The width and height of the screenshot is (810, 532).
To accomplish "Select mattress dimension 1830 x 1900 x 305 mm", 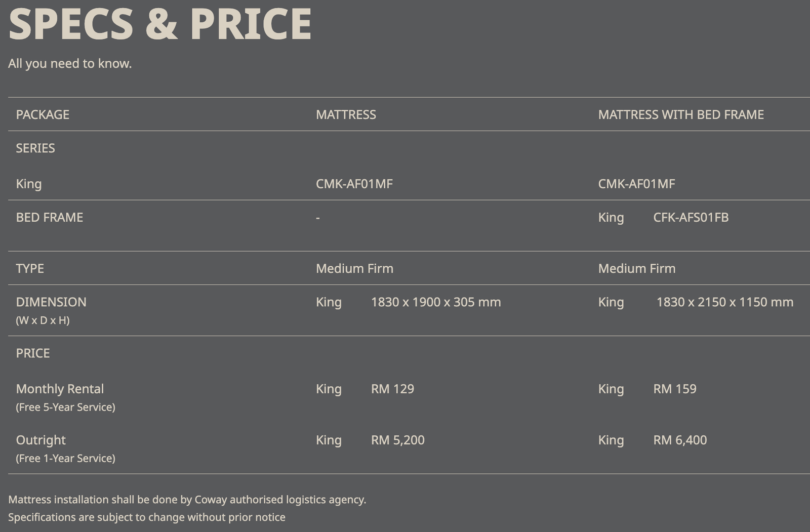I will click(436, 302).
